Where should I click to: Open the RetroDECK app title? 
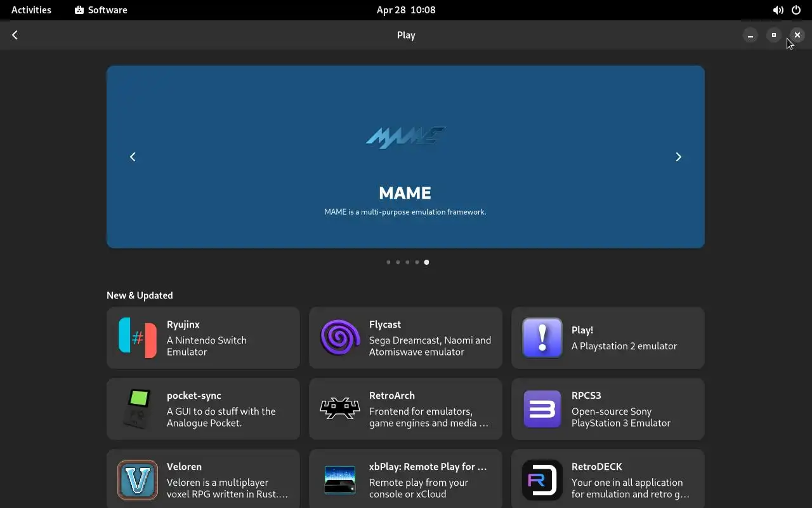pyautogui.click(x=597, y=467)
